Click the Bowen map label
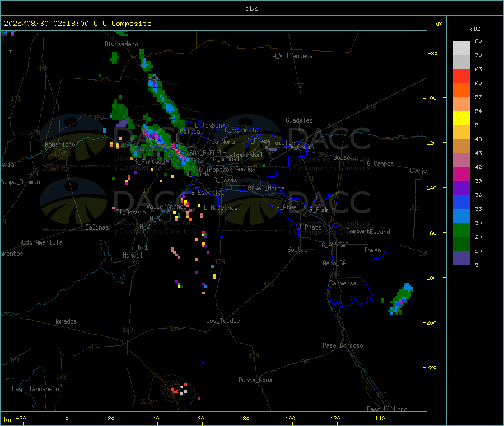The height and width of the screenshot is (426, 504). (x=372, y=250)
